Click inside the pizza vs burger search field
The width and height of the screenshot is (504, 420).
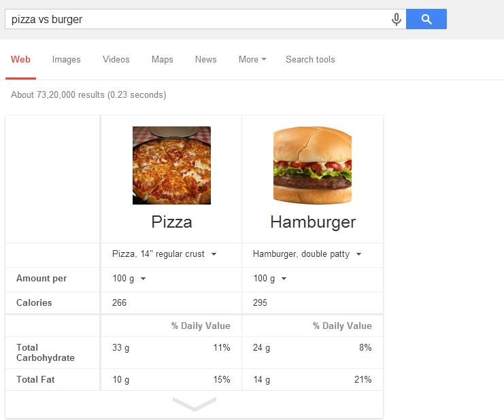[199, 19]
